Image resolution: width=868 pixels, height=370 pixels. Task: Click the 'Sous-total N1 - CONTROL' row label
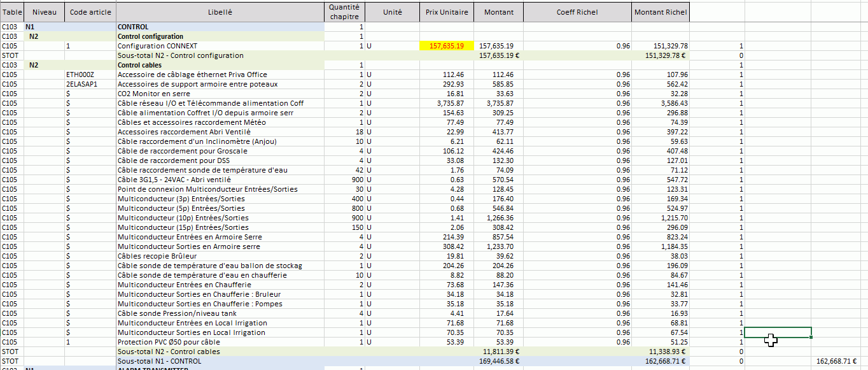[159, 361]
